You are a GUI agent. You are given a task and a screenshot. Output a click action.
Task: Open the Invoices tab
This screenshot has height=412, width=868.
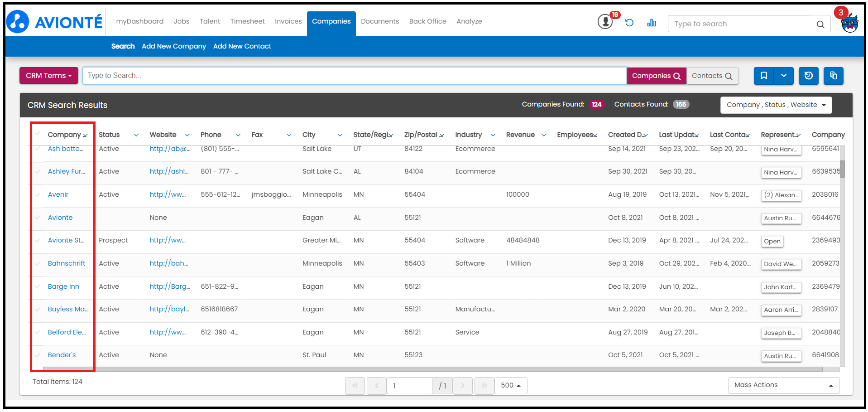288,21
